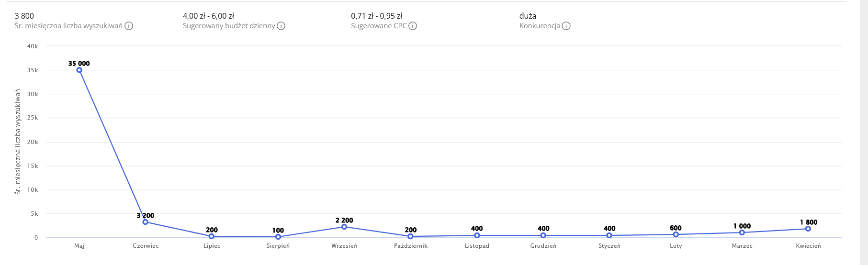Select the Maj data point at 35 000
Screen dimensions: 868x265
pyautogui.click(x=79, y=70)
